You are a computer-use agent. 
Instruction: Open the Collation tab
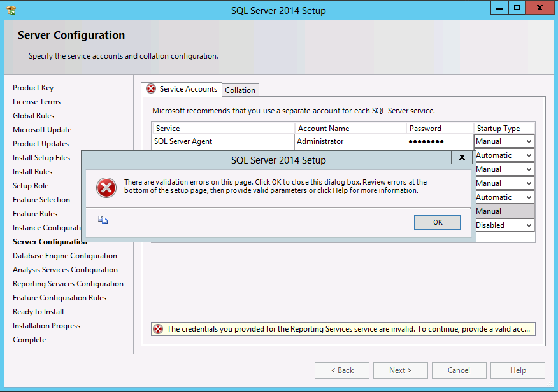(240, 90)
